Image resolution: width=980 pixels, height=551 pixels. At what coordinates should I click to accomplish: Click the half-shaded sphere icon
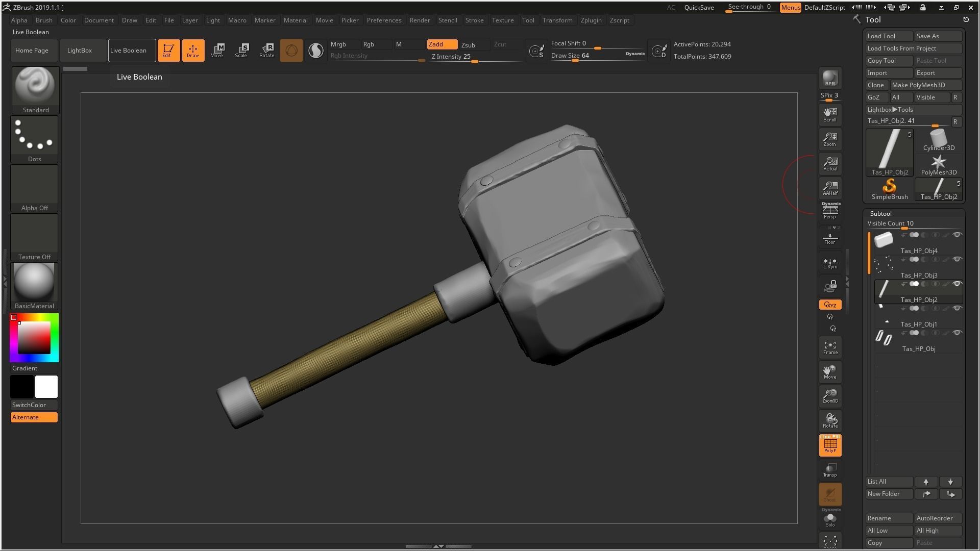(x=316, y=50)
